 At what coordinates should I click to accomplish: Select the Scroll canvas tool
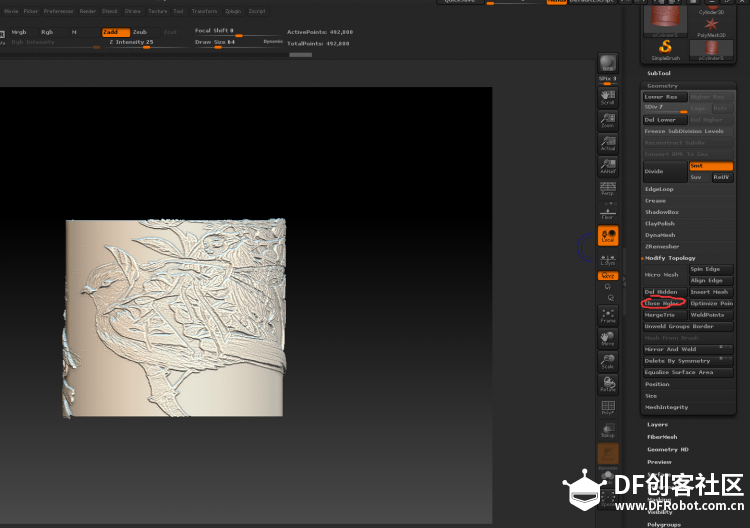click(x=608, y=97)
